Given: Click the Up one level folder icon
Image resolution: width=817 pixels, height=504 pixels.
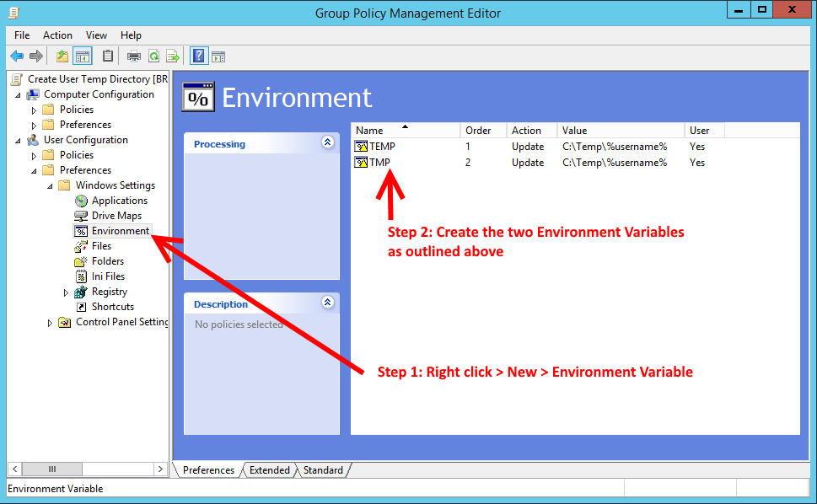Looking at the screenshot, I should [x=62, y=56].
